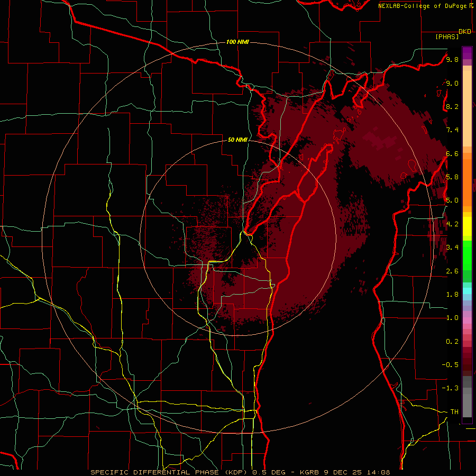Click the 2.6 scale value

coord(452,271)
